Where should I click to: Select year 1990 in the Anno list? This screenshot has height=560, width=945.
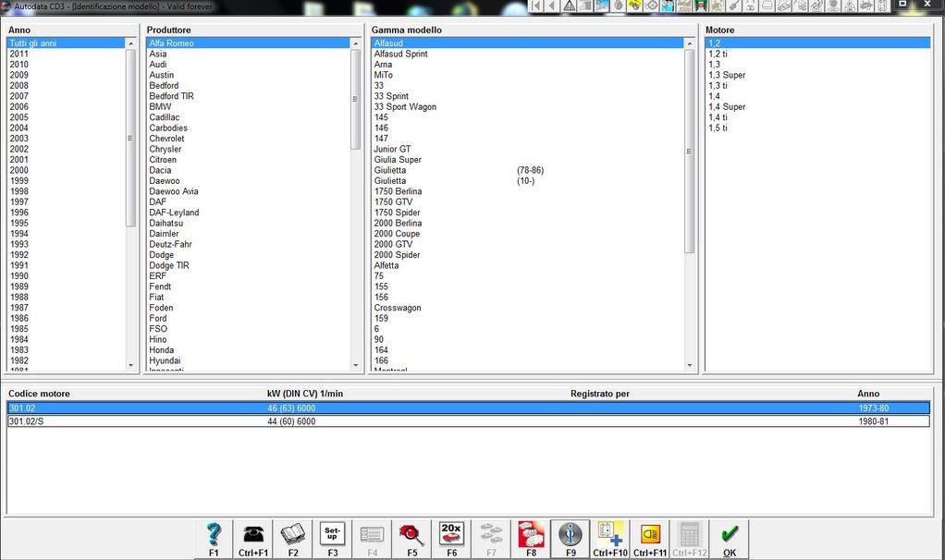tap(67, 275)
